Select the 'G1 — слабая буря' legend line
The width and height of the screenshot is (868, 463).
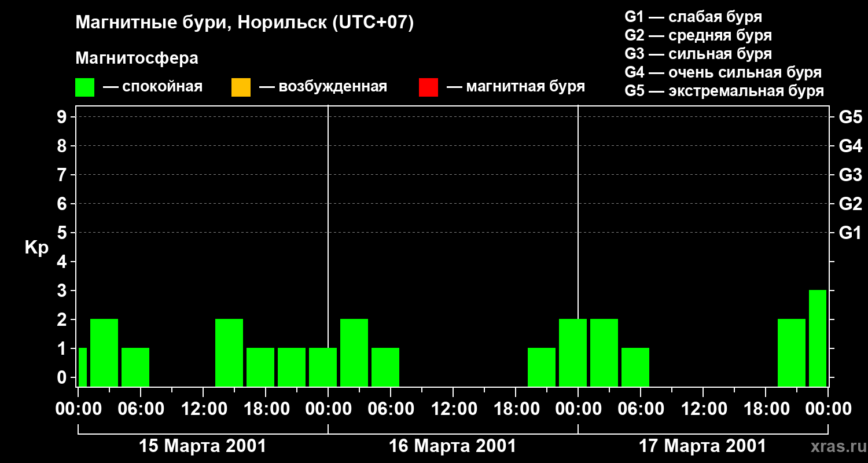click(693, 17)
